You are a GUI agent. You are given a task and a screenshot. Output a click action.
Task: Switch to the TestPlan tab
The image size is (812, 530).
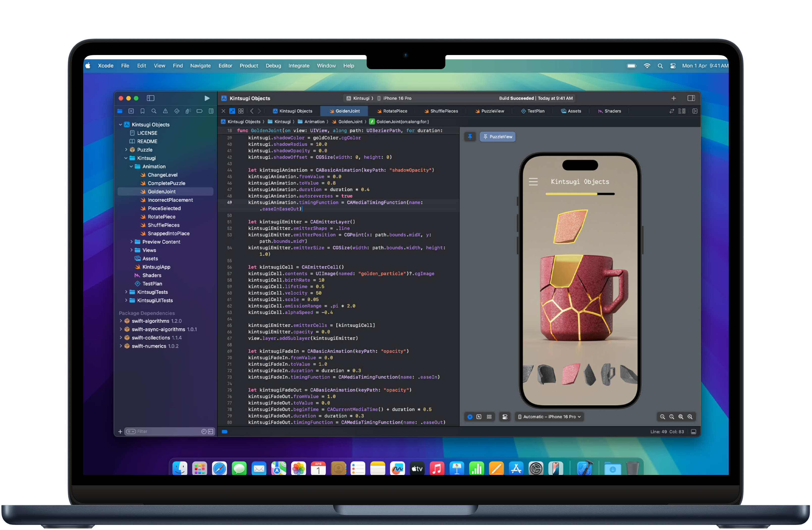(x=533, y=111)
